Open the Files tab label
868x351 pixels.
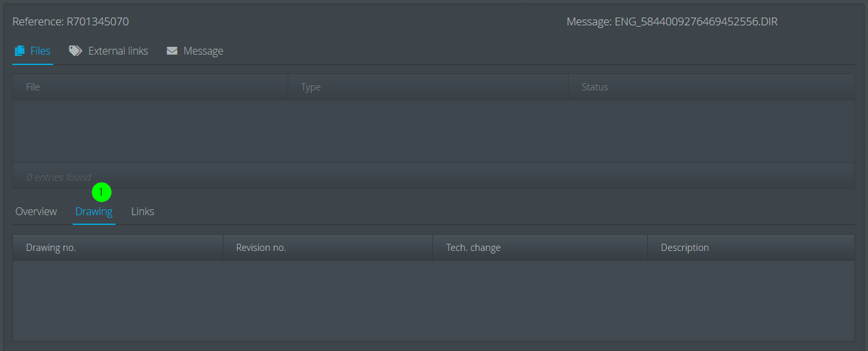pyautogui.click(x=40, y=51)
